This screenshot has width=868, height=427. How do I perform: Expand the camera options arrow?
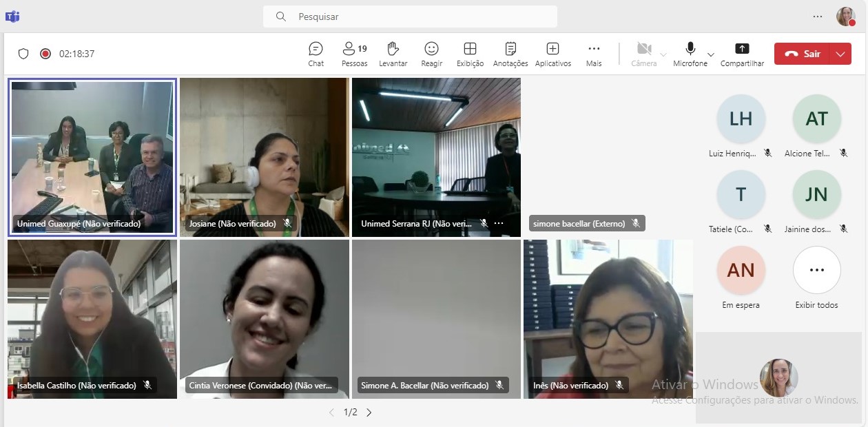(663, 54)
